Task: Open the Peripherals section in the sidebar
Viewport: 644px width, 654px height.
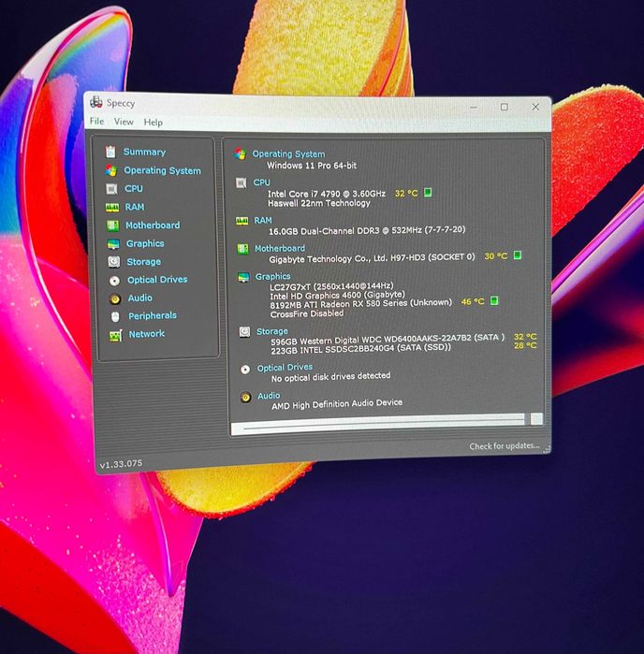Action: click(x=153, y=315)
